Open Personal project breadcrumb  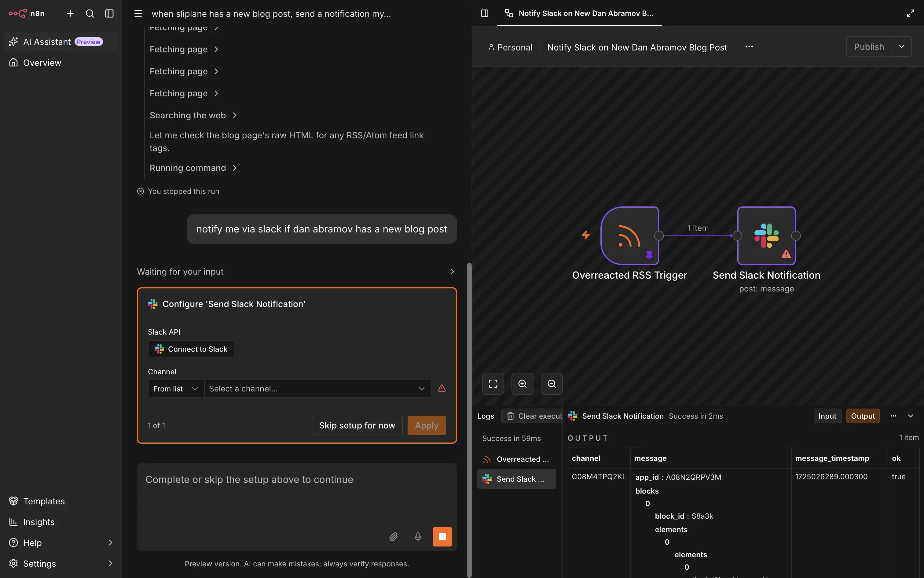(x=510, y=47)
